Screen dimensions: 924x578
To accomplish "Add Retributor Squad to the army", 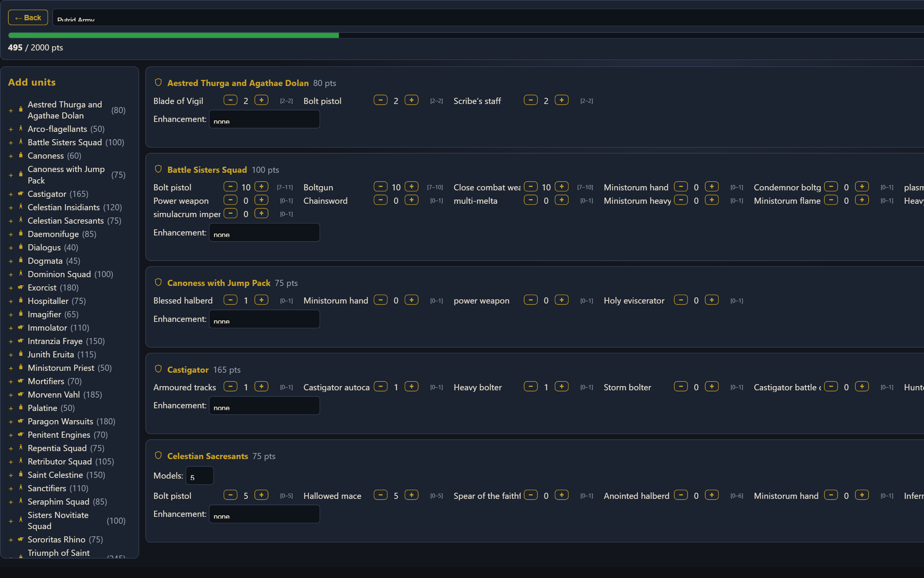I will coord(11,462).
